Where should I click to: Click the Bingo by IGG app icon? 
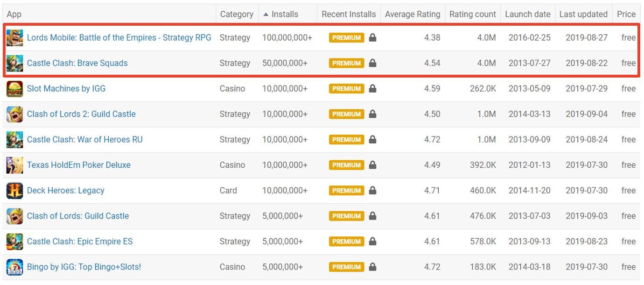pyautogui.click(x=14, y=267)
